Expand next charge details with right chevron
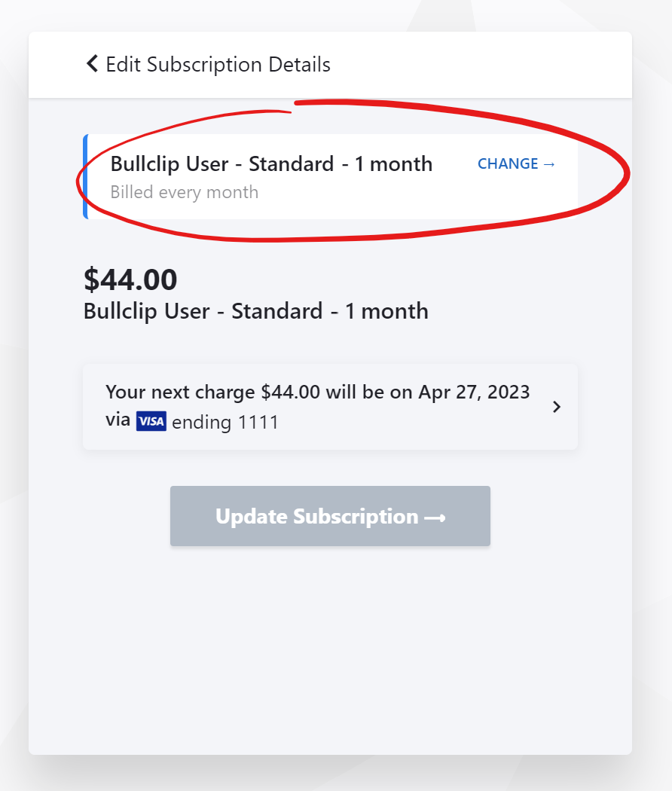 557,407
